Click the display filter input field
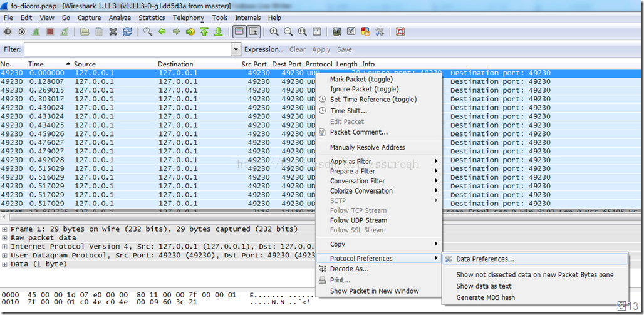Image resolution: width=644 pixels, height=315 pixels. [128, 49]
